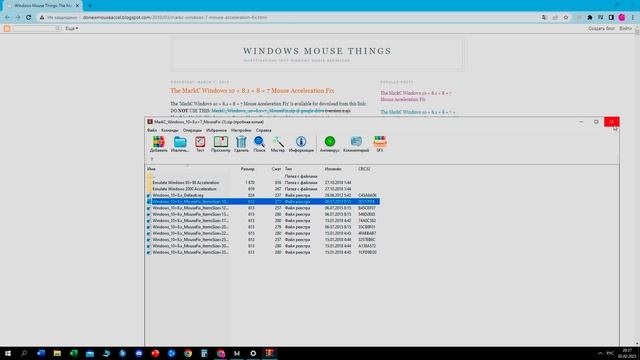Sort archive list by Сжат column
Viewport: 640px width, 360px height.
tap(276, 169)
